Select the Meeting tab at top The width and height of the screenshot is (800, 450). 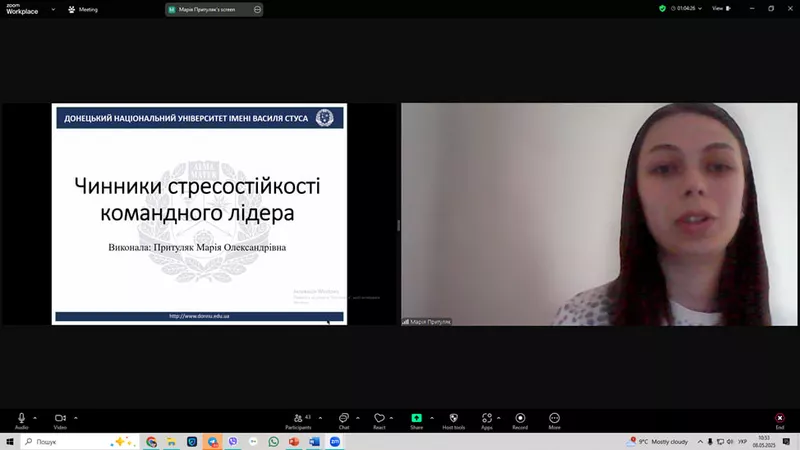(x=83, y=9)
